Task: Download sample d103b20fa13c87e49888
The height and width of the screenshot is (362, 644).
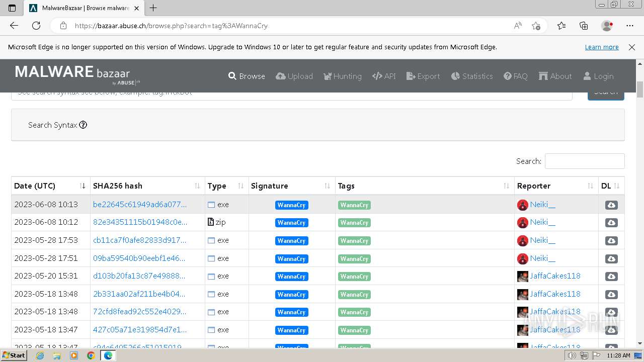Action: 611,277
